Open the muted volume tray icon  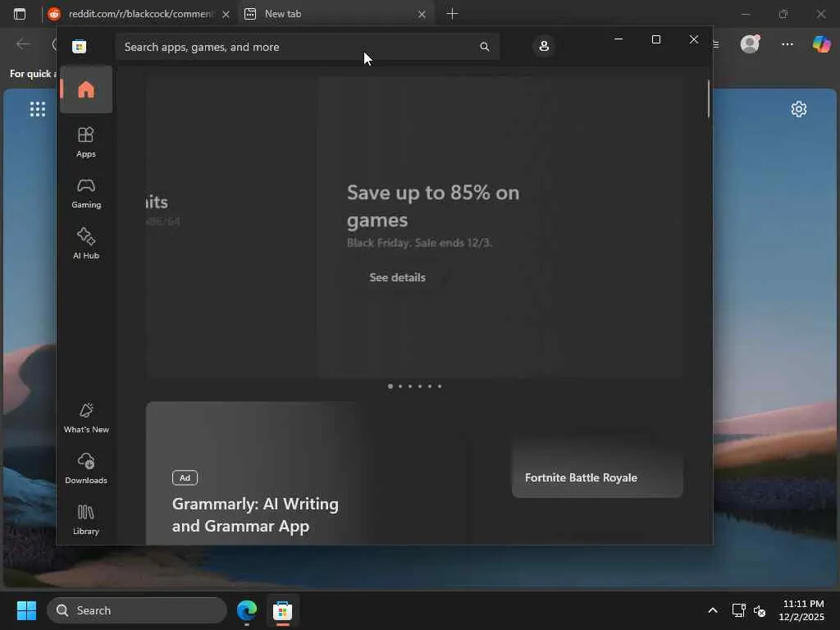[x=759, y=610]
